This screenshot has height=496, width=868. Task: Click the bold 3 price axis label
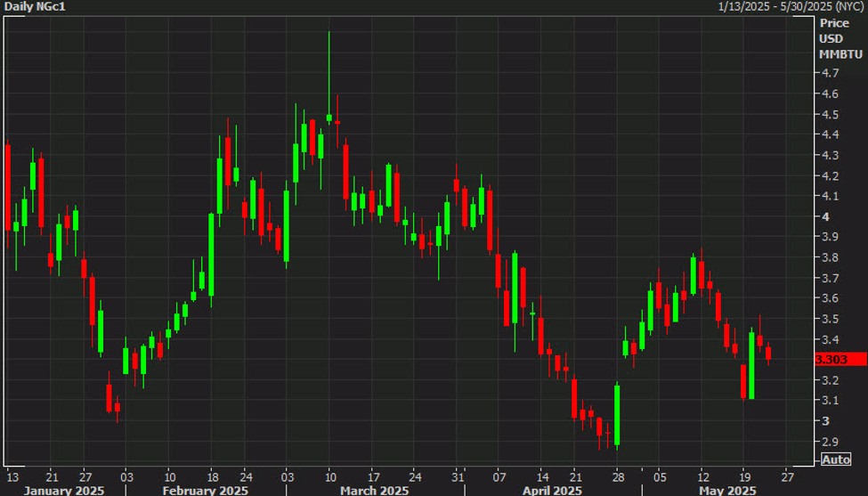[824, 421]
